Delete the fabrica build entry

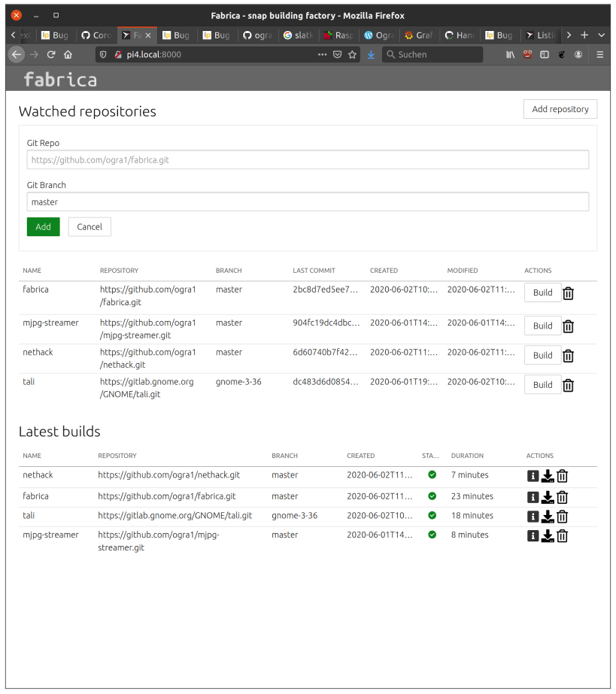click(x=562, y=498)
